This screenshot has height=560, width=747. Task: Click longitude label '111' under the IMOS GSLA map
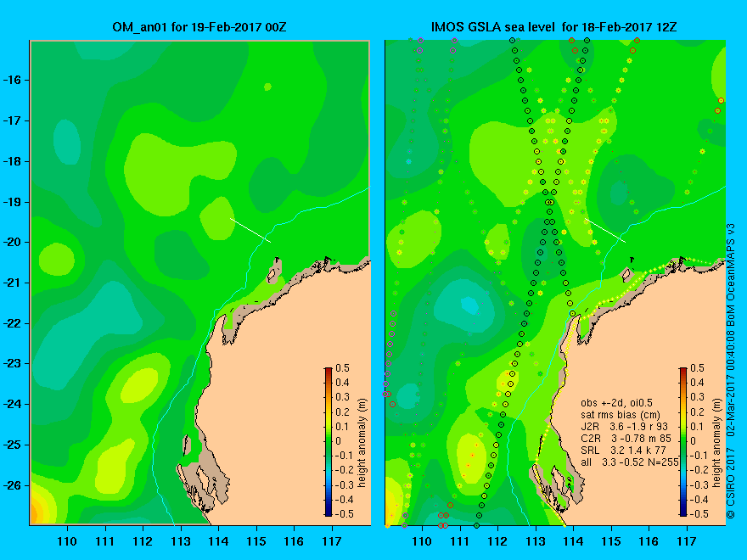460,541
